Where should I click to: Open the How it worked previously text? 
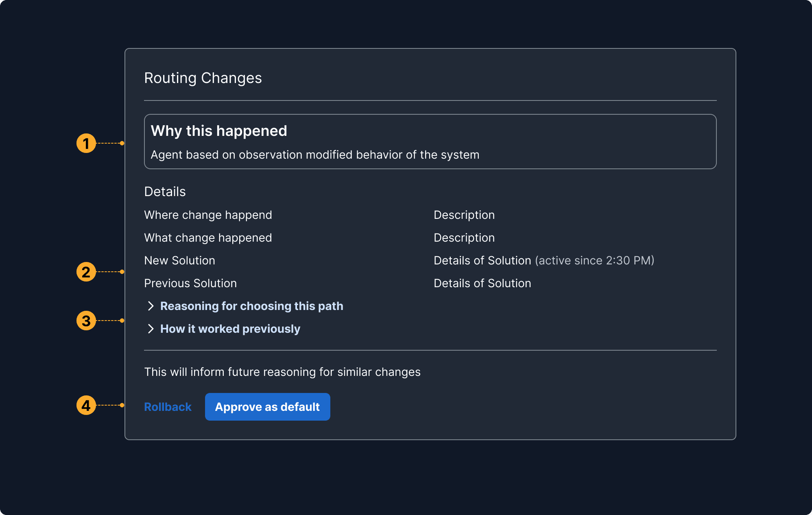point(230,329)
